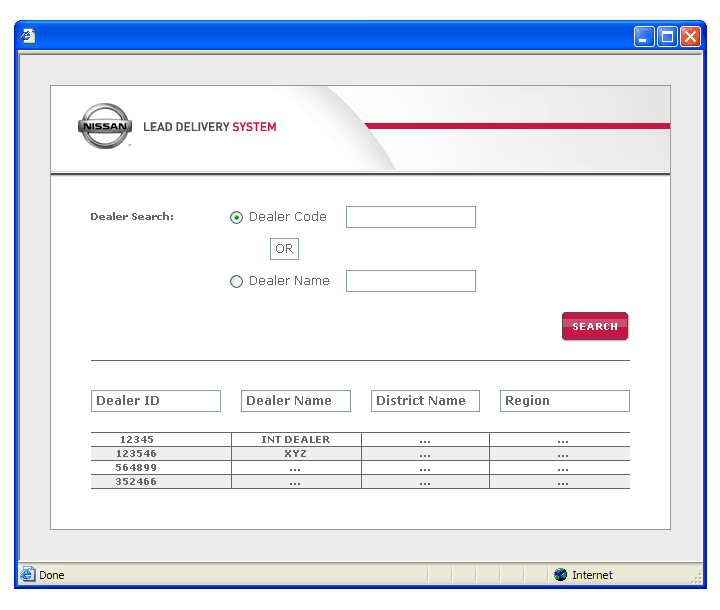This screenshot has height=610, width=720.
Task: Select dealer ID 564899 row
Action: pyautogui.click(x=137, y=467)
